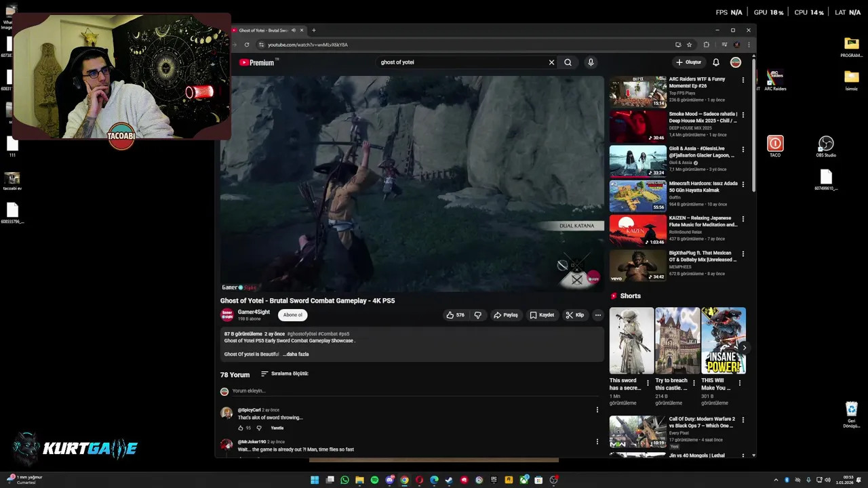Advance the Shorts shelf with next arrow
868x488 pixels.
point(744,348)
